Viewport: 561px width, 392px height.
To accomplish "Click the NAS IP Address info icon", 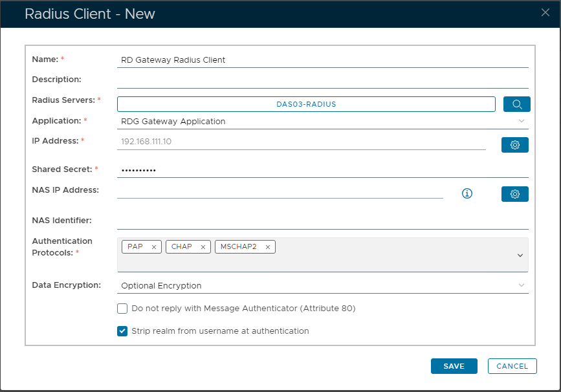I will [467, 193].
